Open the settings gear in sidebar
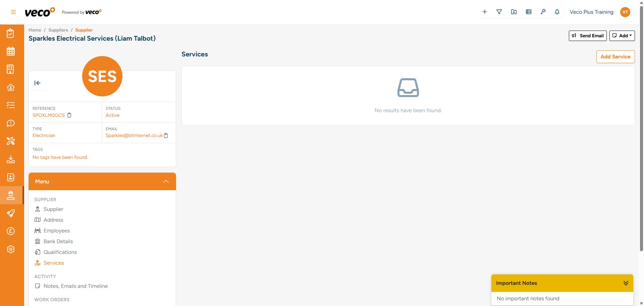This screenshot has width=644, height=306. pyautogui.click(x=11, y=249)
